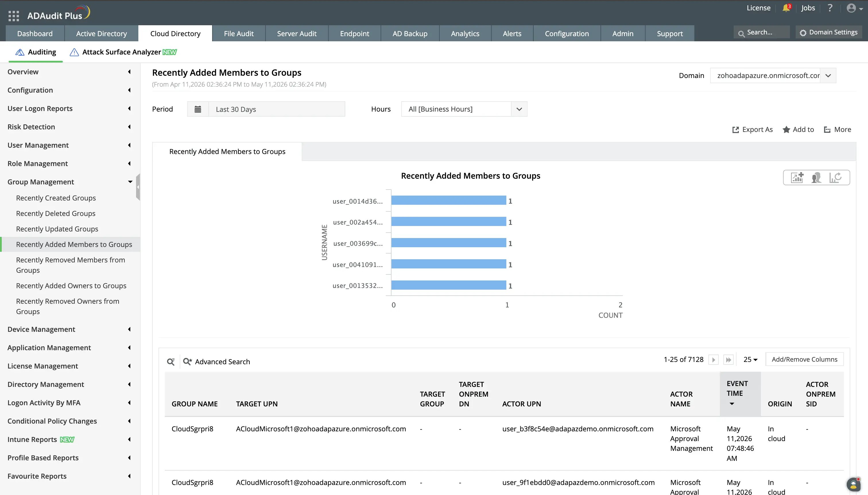The width and height of the screenshot is (868, 495).
Task: Open the Support tab
Action: [x=670, y=33]
